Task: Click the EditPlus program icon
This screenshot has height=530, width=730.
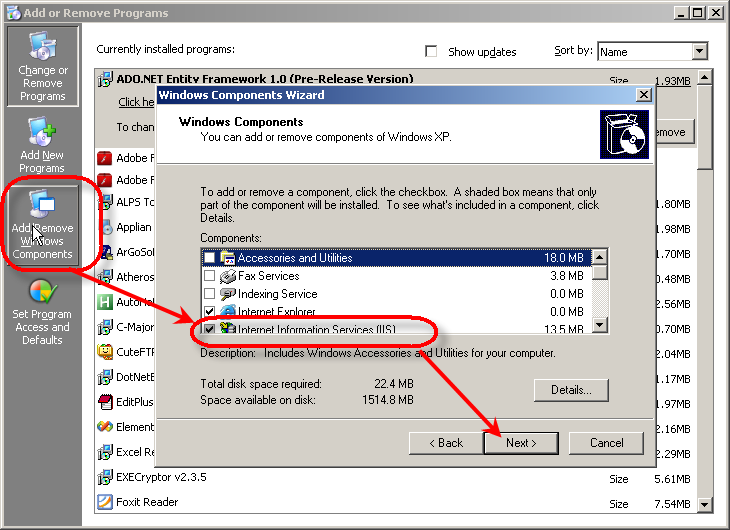Action: (x=106, y=402)
